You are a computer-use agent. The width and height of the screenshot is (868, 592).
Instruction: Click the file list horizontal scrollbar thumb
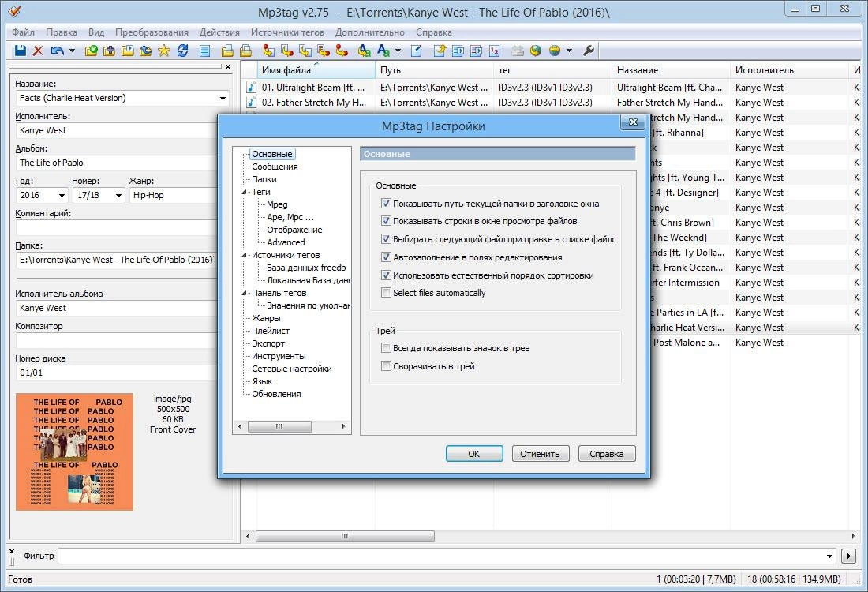346,536
